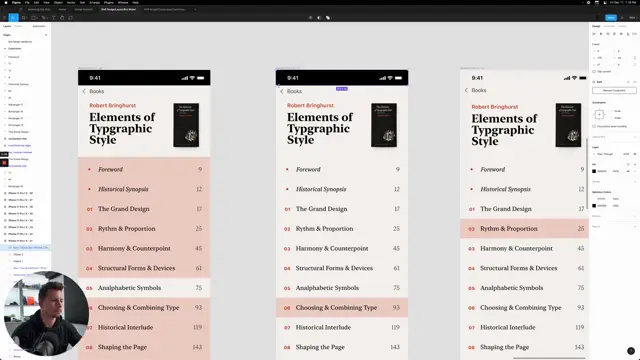Open the zoom level dropdown
This screenshot has width=640, height=360.
click(x=633, y=18)
